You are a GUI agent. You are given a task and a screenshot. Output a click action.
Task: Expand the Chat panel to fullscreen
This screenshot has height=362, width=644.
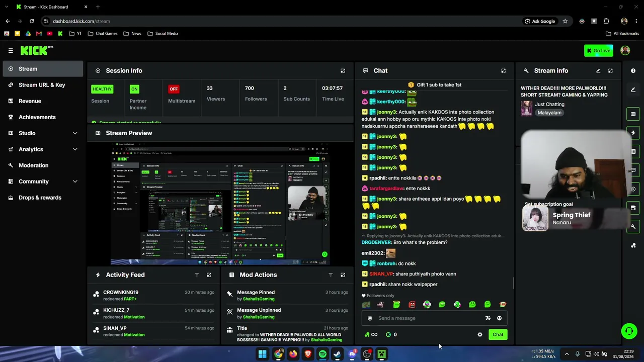click(x=503, y=71)
